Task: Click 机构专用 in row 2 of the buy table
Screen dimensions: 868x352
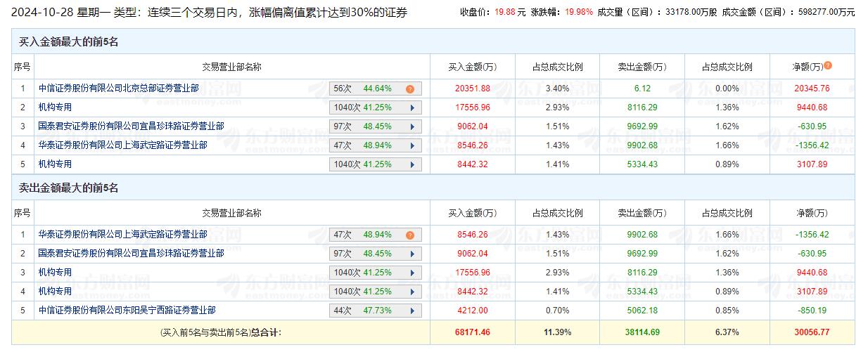Action: 55,107
